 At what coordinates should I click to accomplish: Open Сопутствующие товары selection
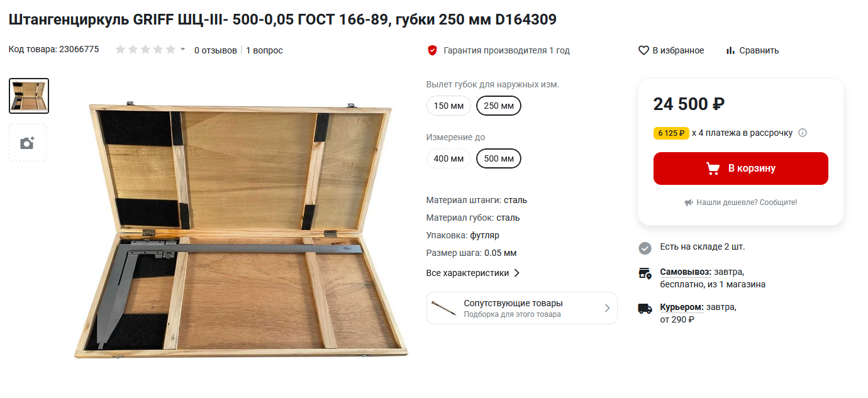pos(522,308)
